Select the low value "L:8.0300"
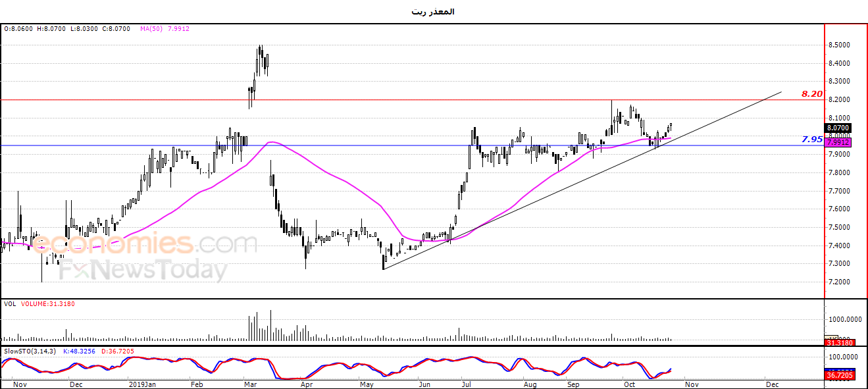868x389 pixels. [84, 29]
